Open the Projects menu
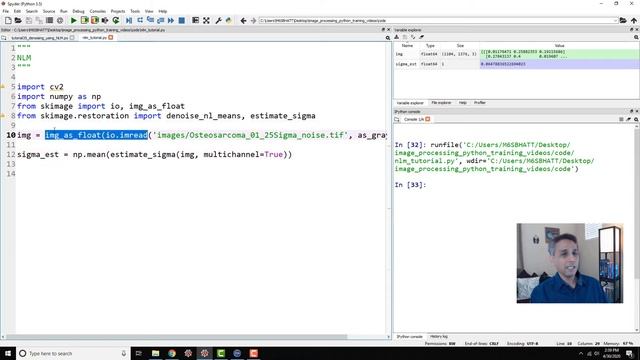Image resolution: width=640 pixels, height=360 pixels. tap(118, 11)
